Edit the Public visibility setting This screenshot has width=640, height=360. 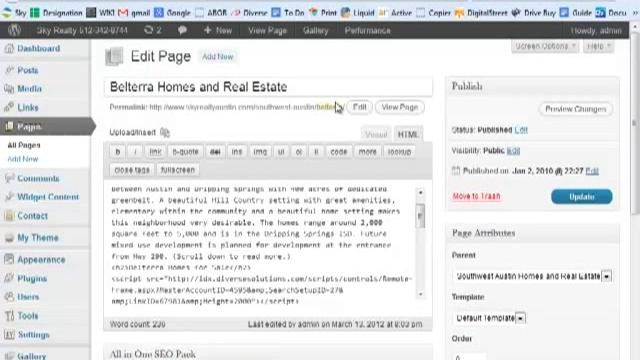[x=513, y=151]
